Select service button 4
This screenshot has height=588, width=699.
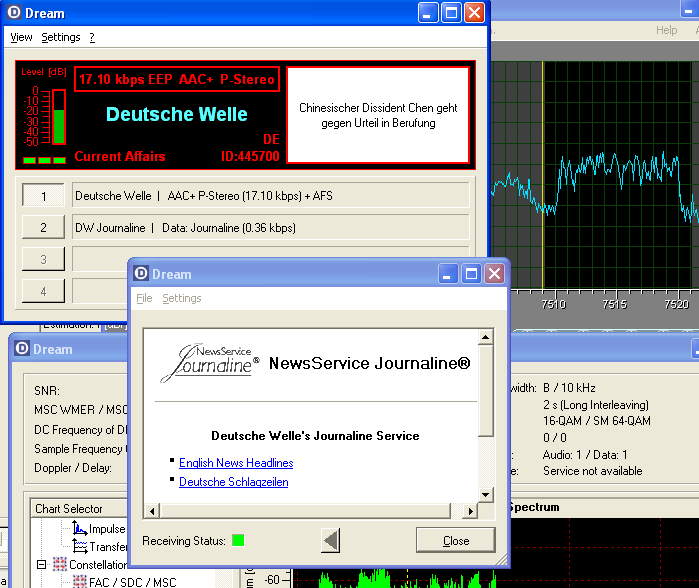pyautogui.click(x=43, y=291)
